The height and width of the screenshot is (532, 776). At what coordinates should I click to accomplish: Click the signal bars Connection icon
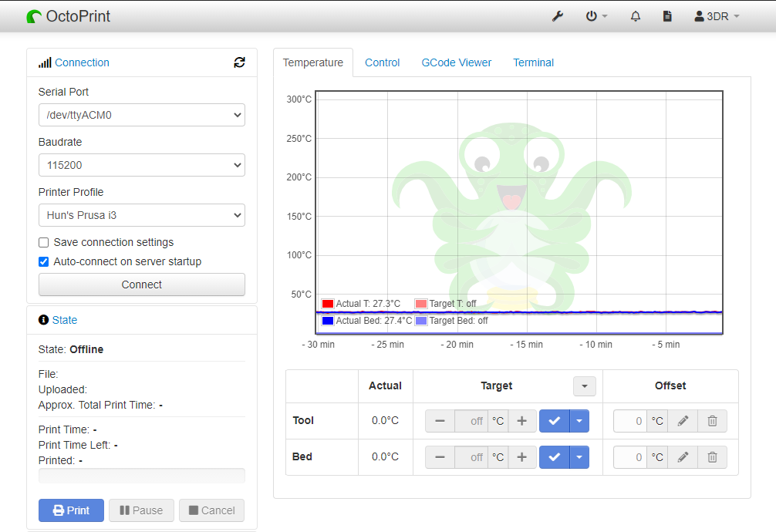click(45, 63)
